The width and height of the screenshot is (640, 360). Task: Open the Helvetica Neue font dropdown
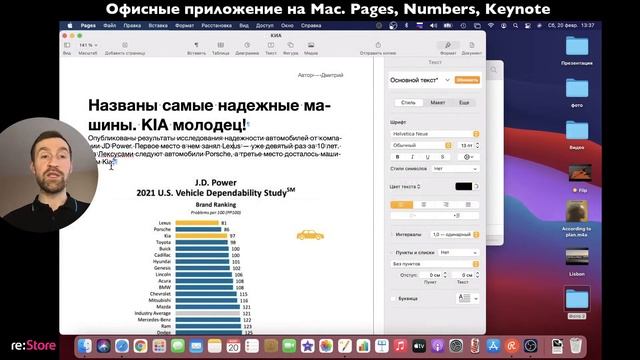(x=435, y=134)
